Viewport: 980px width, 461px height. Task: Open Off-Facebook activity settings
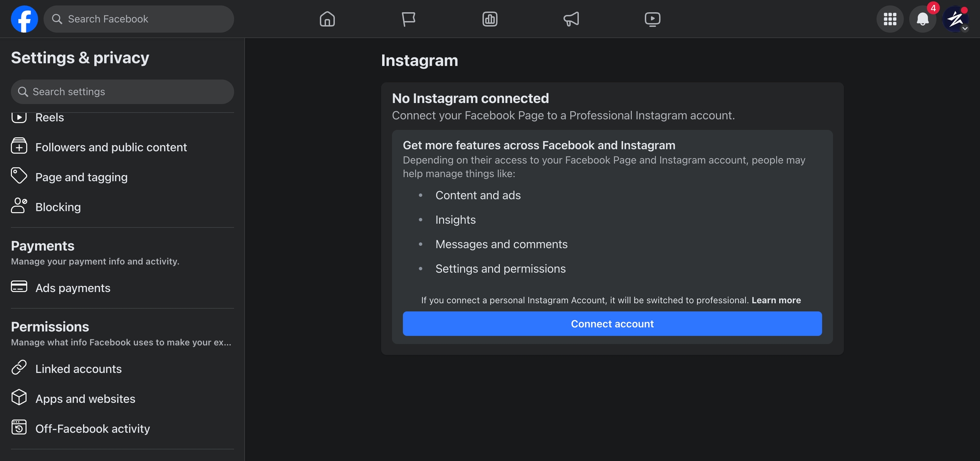point(92,429)
